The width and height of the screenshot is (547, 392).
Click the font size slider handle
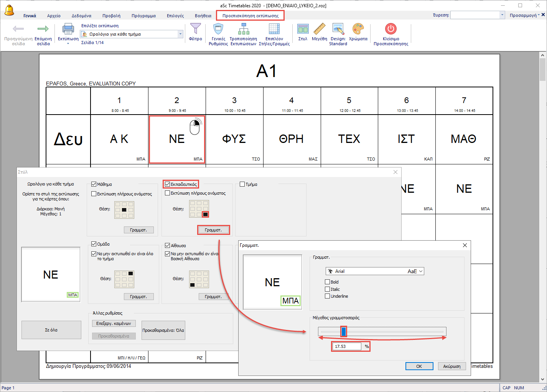[344, 331]
